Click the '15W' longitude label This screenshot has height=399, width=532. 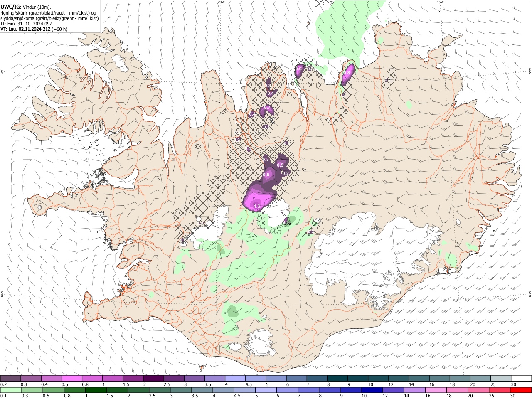[x=440, y=2]
